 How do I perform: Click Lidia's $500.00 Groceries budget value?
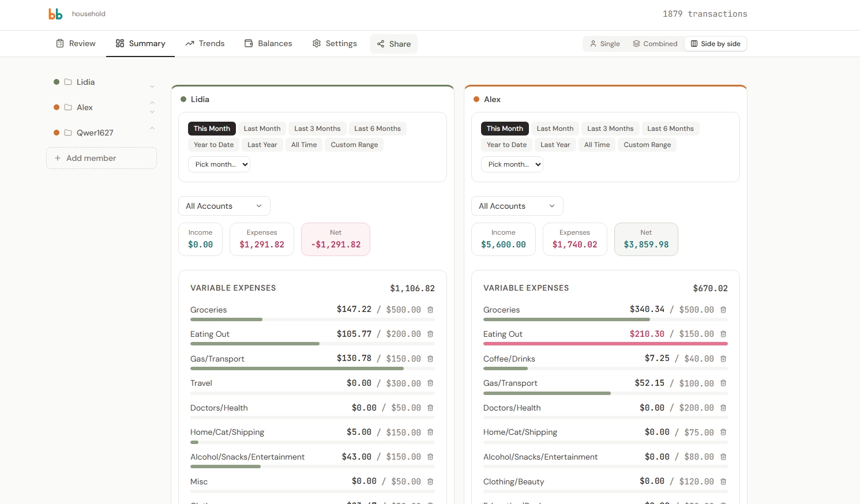[x=404, y=310]
